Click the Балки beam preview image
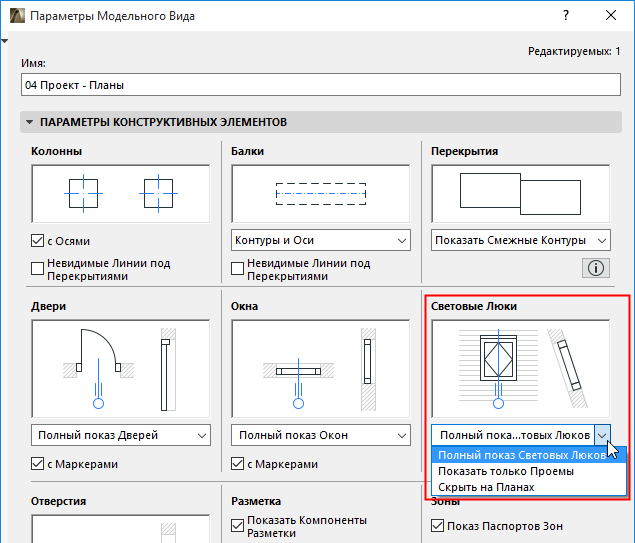This screenshot has width=635, height=543. point(321,194)
